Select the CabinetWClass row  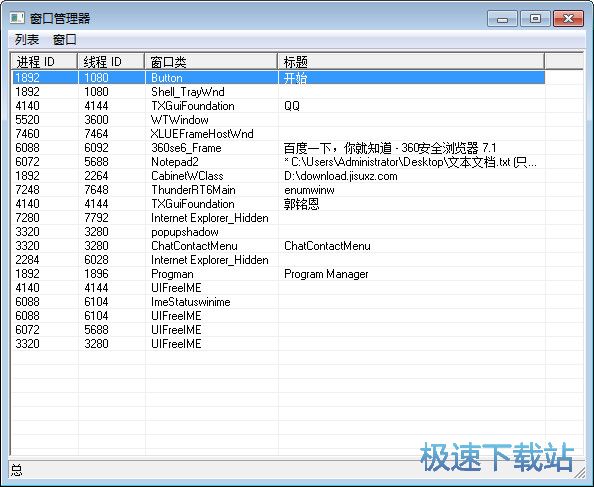(278, 176)
